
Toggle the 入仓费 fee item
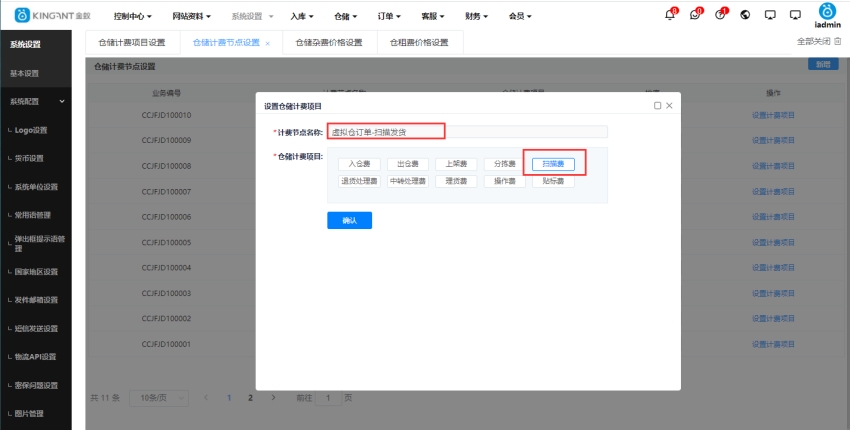359,164
